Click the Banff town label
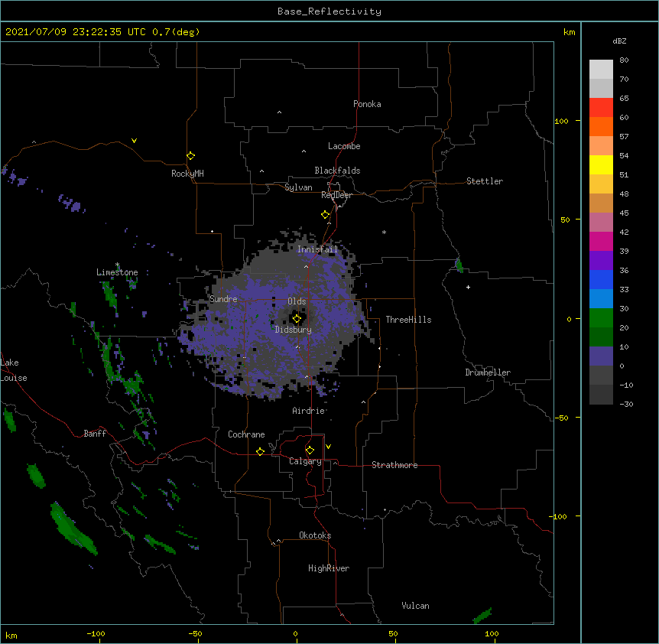The width and height of the screenshot is (659, 644). (x=95, y=434)
